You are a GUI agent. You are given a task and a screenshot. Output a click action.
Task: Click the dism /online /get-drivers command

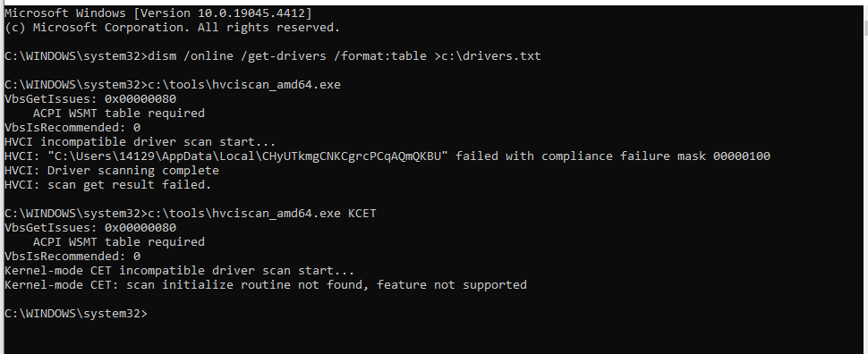pyautogui.click(x=285, y=55)
